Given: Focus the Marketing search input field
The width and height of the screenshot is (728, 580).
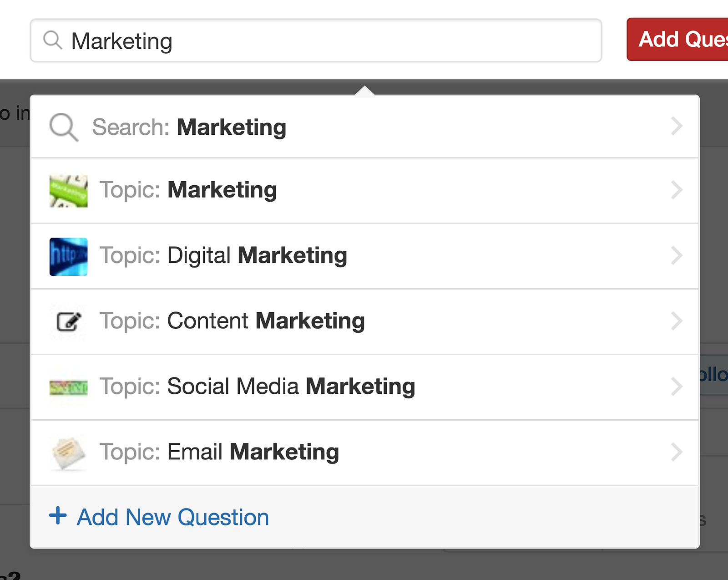Looking at the screenshot, I should click(x=316, y=41).
